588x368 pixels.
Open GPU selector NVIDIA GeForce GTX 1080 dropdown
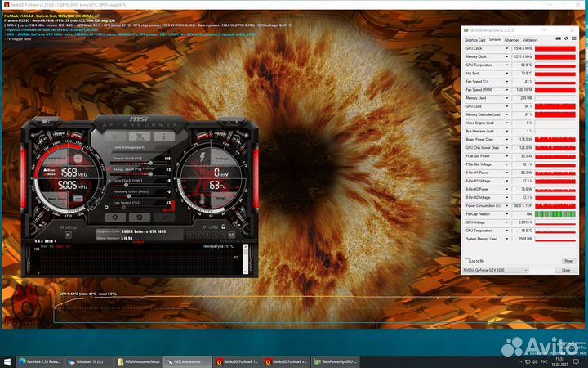(x=496, y=270)
